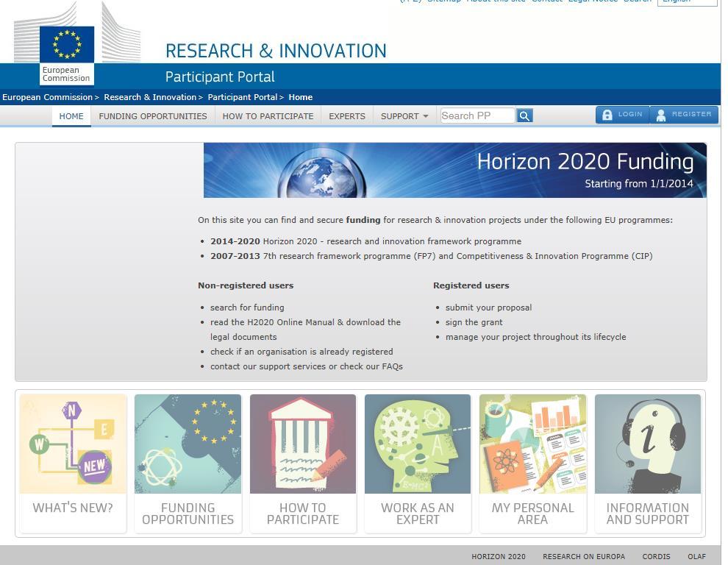Open the What's New tile
The image size is (728, 565).
[73, 463]
